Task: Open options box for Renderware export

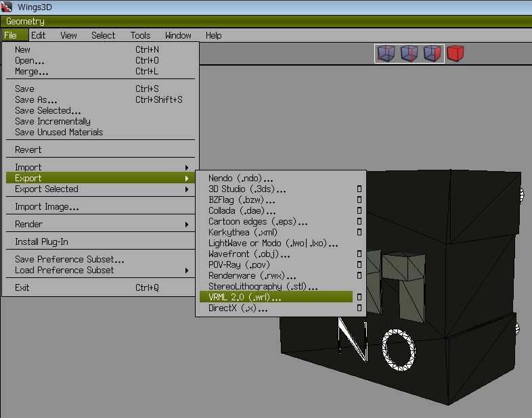Action: (x=359, y=275)
